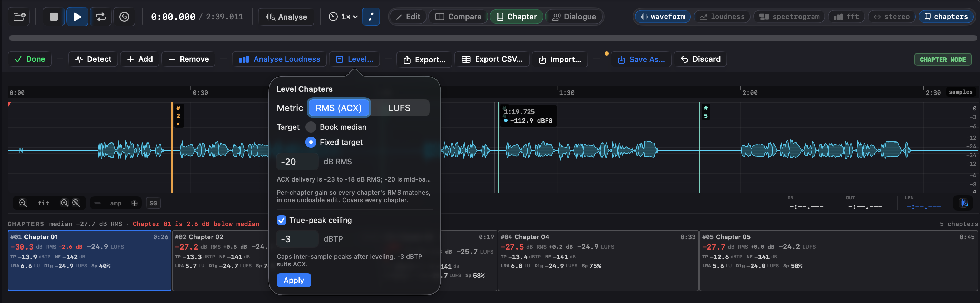Toggle the waveform view
Screen dimensions: 980x303
pos(663,17)
